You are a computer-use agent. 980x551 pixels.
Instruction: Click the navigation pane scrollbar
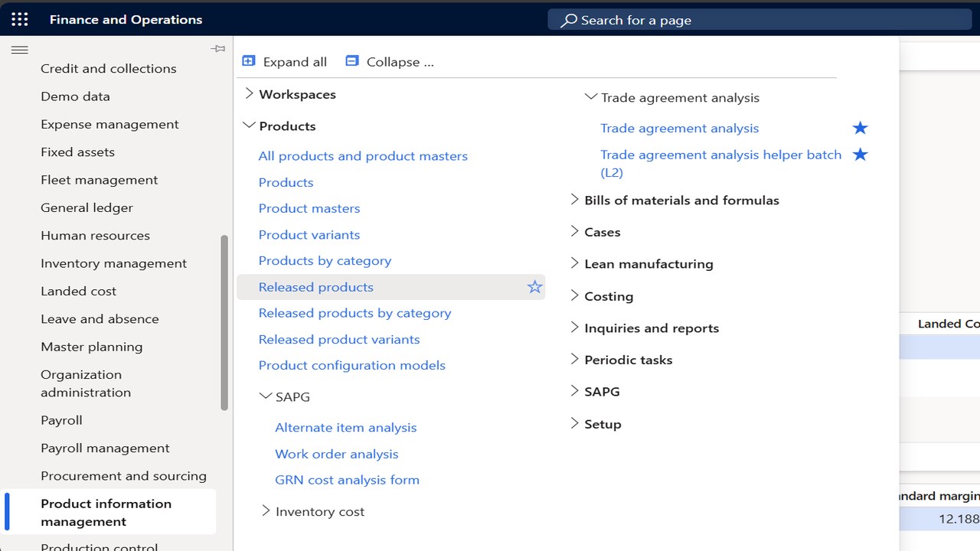pos(224,322)
